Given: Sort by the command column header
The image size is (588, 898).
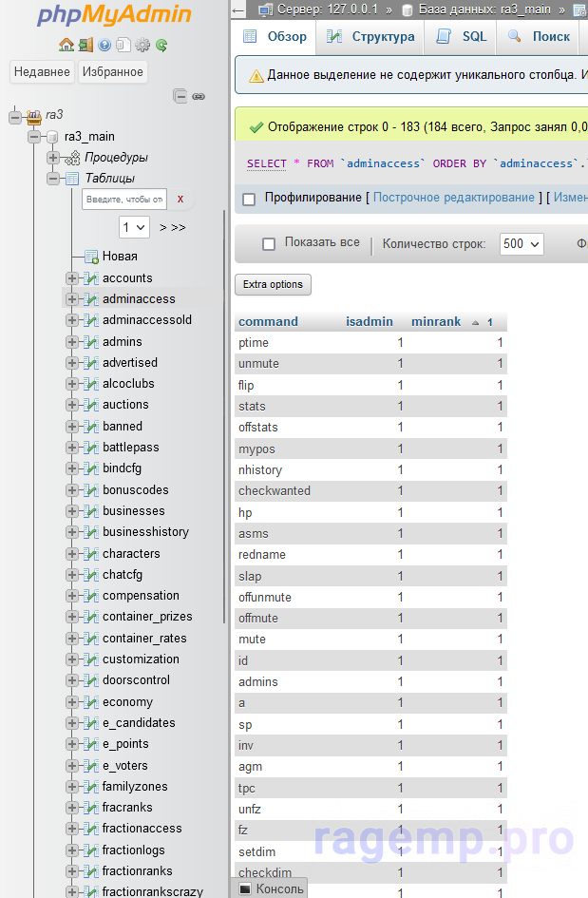Looking at the screenshot, I should click(x=268, y=322).
